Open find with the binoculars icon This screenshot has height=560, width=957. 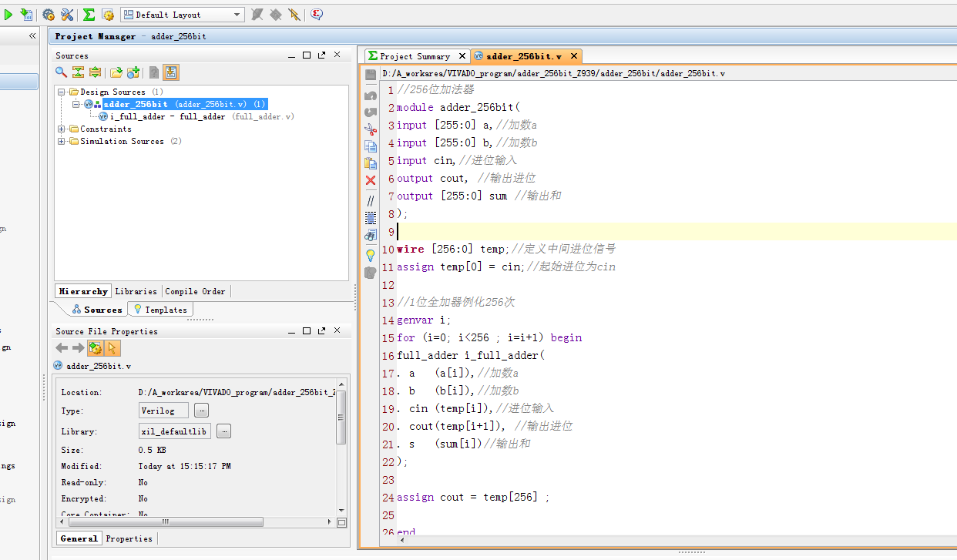pyautogui.click(x=371, y=235)
